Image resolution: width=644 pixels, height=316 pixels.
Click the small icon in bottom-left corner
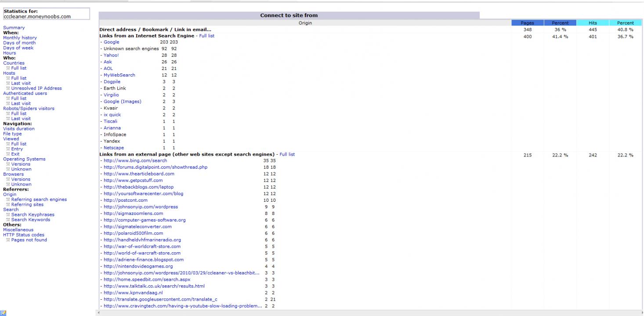coord(4,313)
